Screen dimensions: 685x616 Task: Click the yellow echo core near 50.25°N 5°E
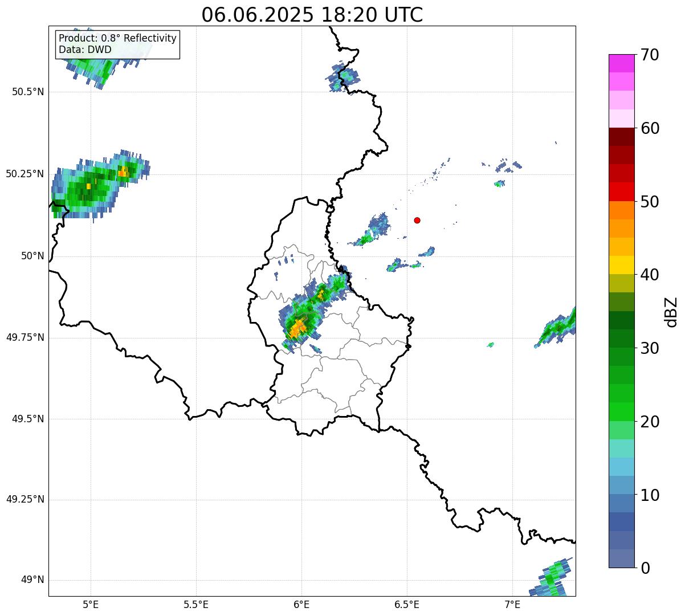[88, 186]
